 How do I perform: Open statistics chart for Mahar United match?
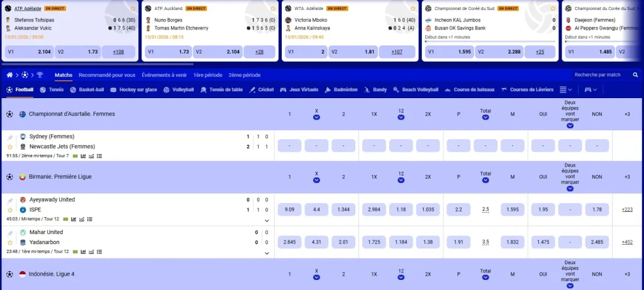tap(84, 252)
